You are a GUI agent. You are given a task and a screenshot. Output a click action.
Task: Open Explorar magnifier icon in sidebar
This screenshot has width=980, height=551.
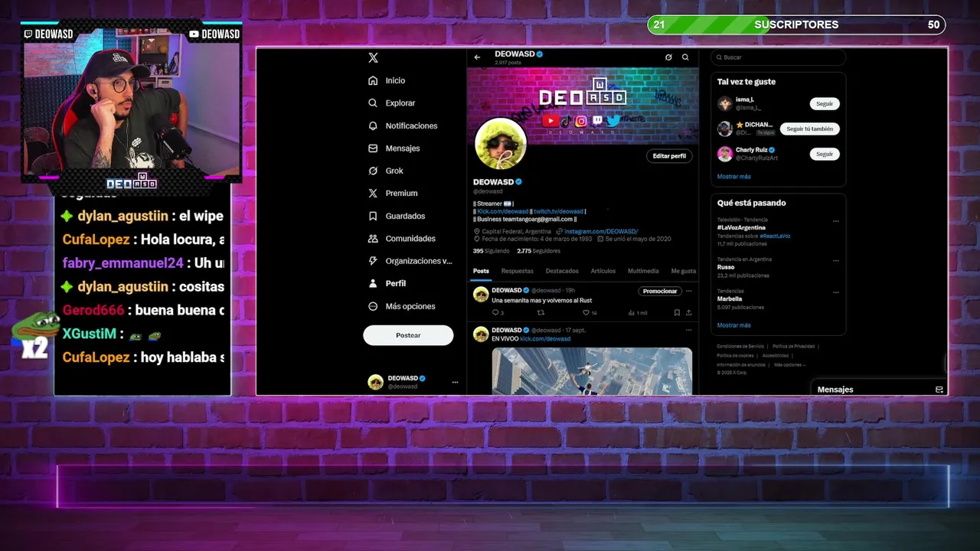click(x=373, y=103)
